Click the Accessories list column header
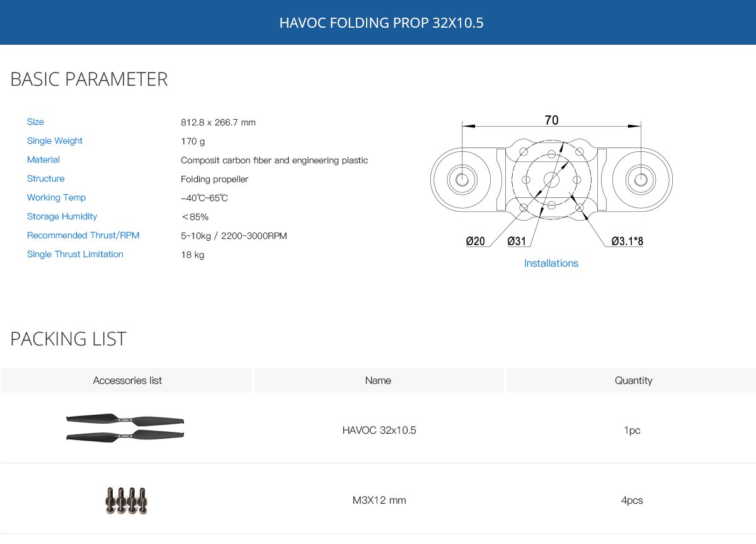This screenshot has width=756, height=544. coord(127,380)
